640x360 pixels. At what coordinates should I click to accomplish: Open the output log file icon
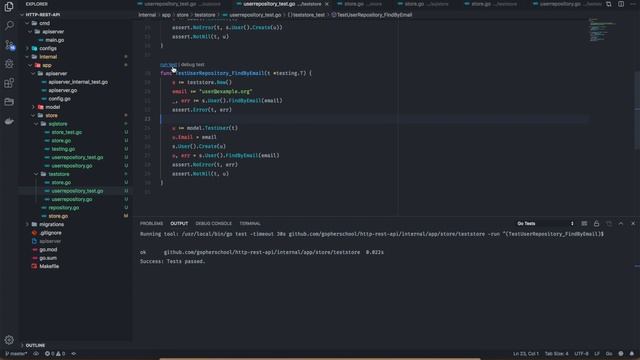pos(609,224)
